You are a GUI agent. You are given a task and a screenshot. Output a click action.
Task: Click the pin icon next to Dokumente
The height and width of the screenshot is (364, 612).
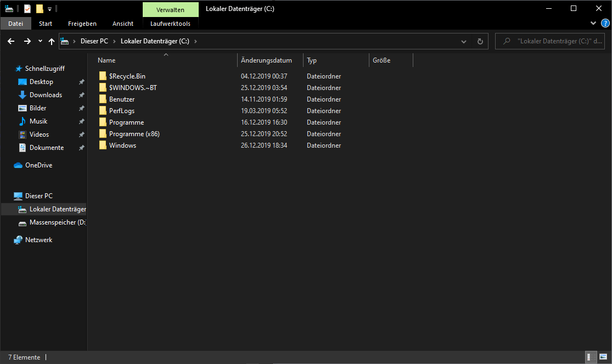[x=82, y=148]
